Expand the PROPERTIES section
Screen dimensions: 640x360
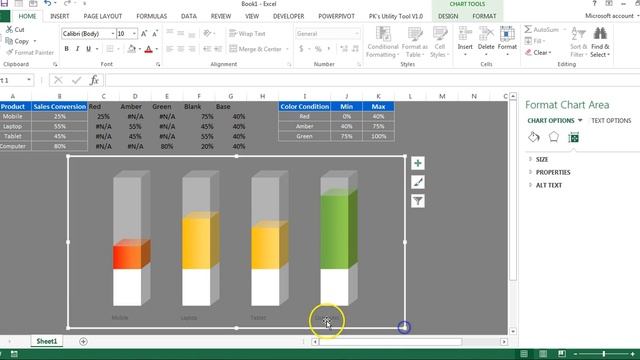[x=553, y=172]
